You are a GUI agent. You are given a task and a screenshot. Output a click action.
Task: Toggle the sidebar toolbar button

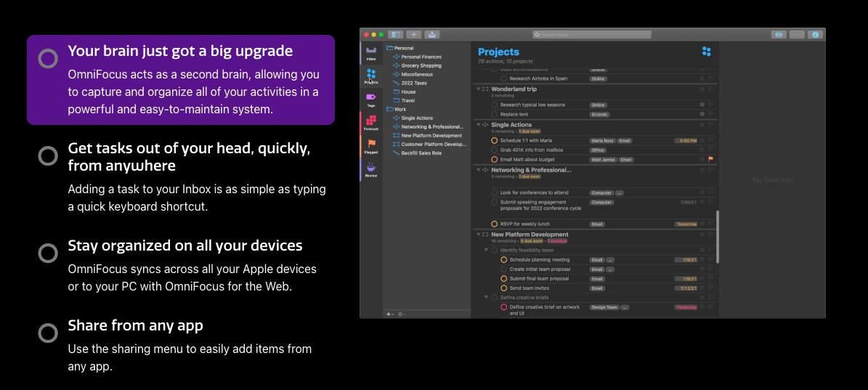click(x=396, y=34)
